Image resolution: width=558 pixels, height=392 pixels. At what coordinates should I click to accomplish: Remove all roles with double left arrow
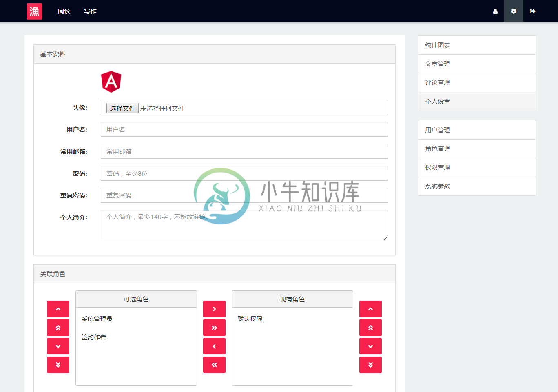[x=214, y=365]
